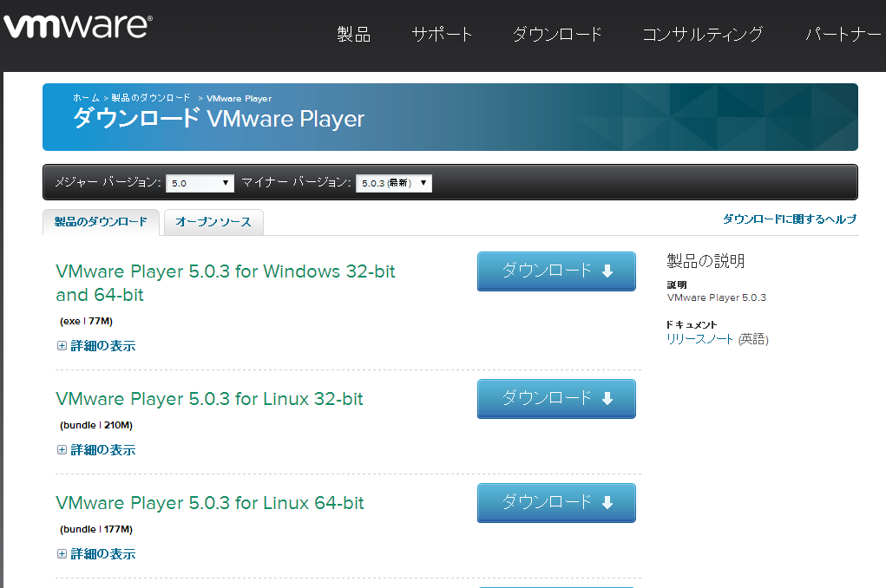Screen dimensions: 886x588
Task: Select the (exe | 77M) file info text
Action: click(x=87, y=322)
